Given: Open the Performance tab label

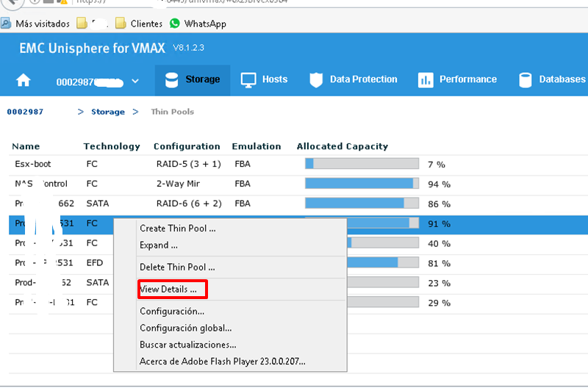Looking at the screenshot, I should click(x=468, y=79).
